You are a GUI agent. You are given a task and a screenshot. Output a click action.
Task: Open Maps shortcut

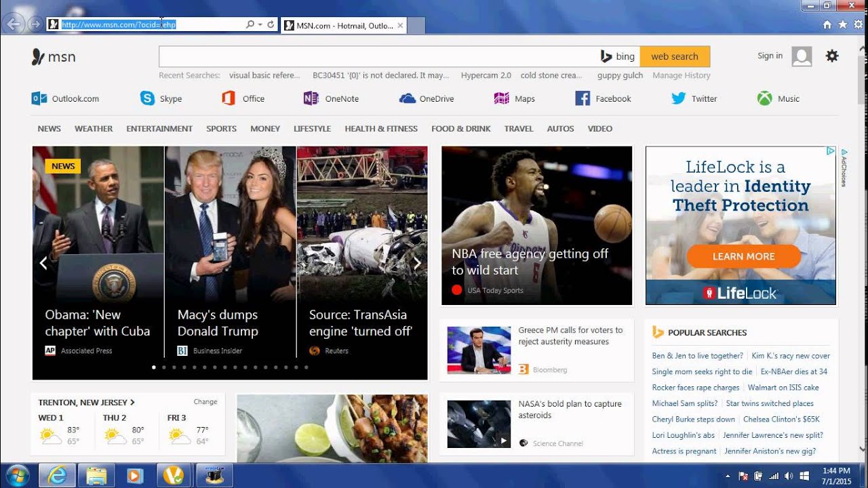click(x=514, y=98)
